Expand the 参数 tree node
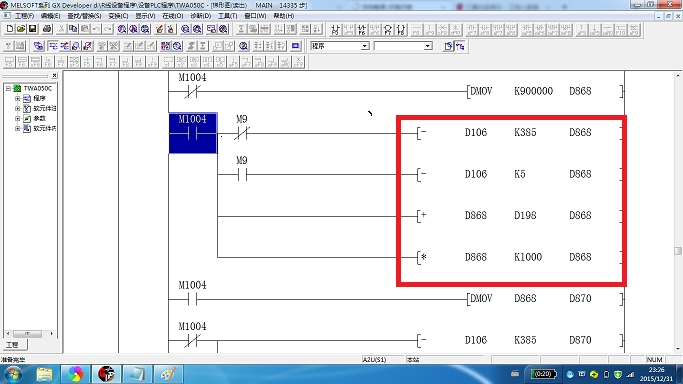 (17, 118)
